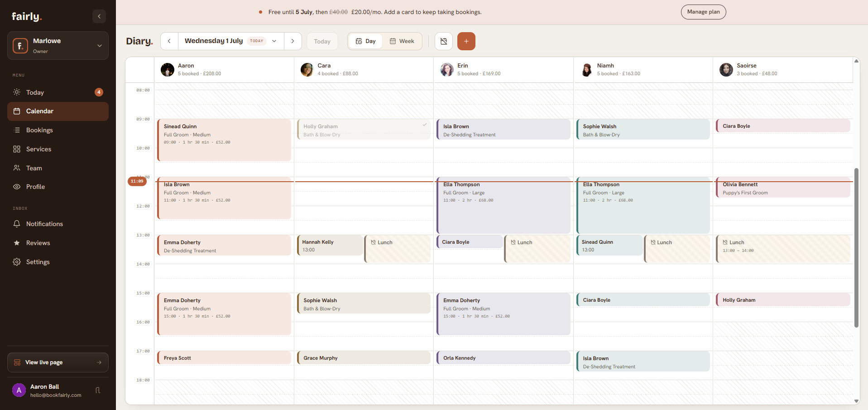Click the calendar vertical scrollbar
Image resolution: width=868 pixels, height=410 pixels.
tap(856, 247)
